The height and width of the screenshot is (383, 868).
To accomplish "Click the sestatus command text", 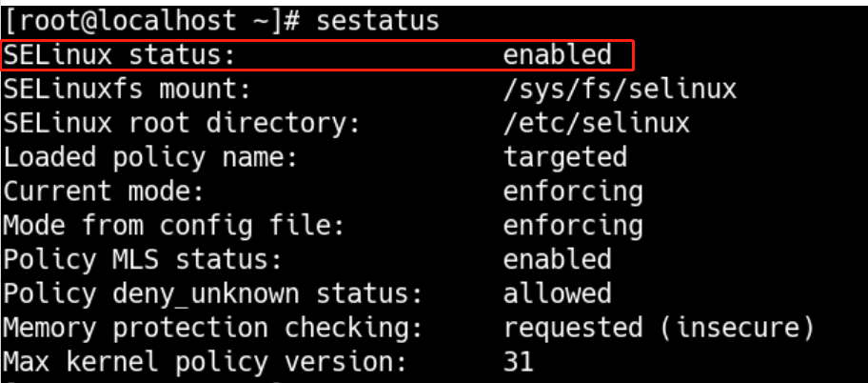I will click(x=378, y=21).
